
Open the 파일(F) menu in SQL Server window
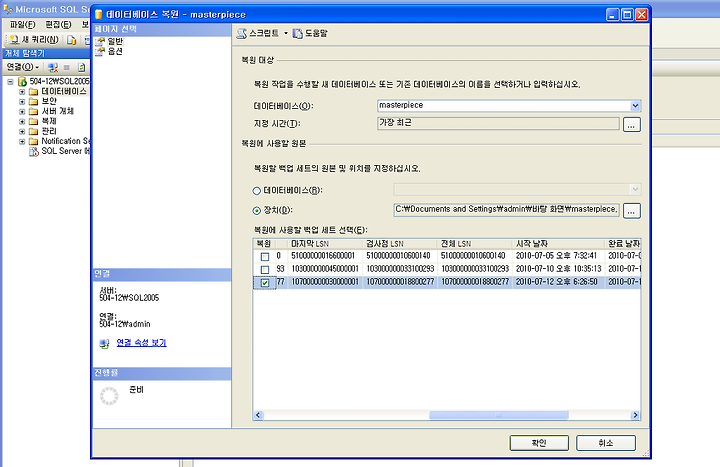click(x=22, y=24)
